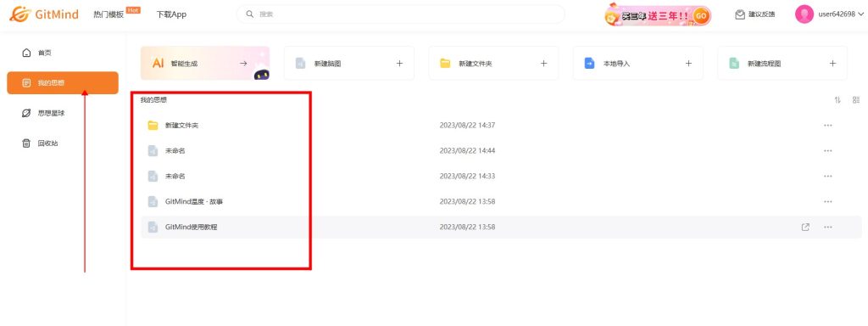Click the plus on 新建文件夹 card
Screen dimensions: 868x326
point(544,63)
